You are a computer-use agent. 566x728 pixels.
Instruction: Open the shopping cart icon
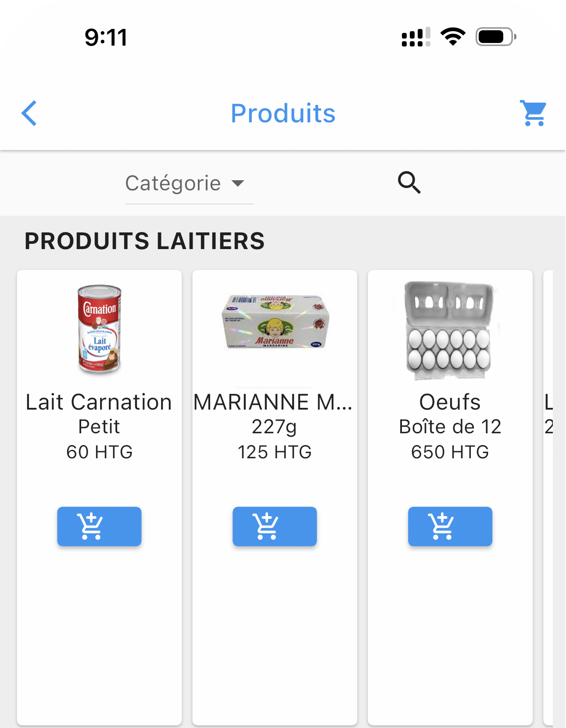534,113
